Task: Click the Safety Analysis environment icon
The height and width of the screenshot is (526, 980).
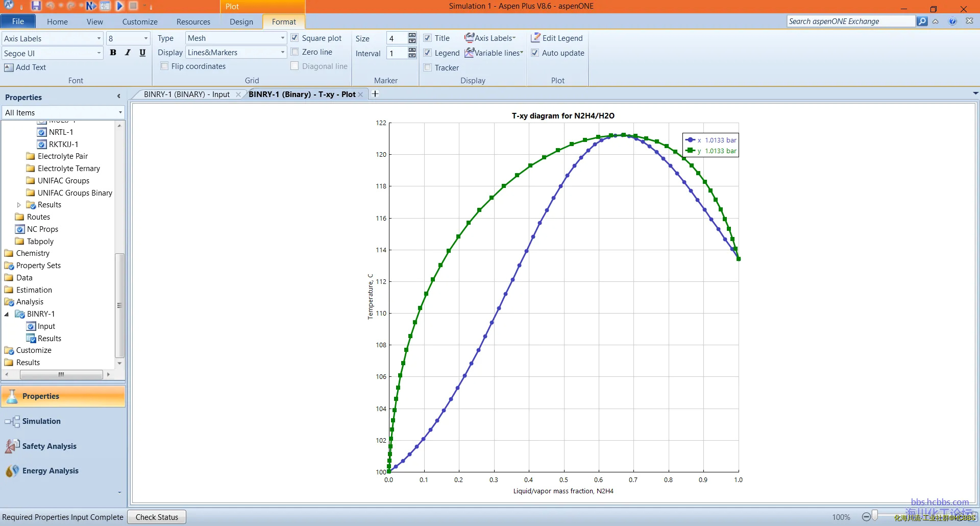Action: (x=12, y=446)
